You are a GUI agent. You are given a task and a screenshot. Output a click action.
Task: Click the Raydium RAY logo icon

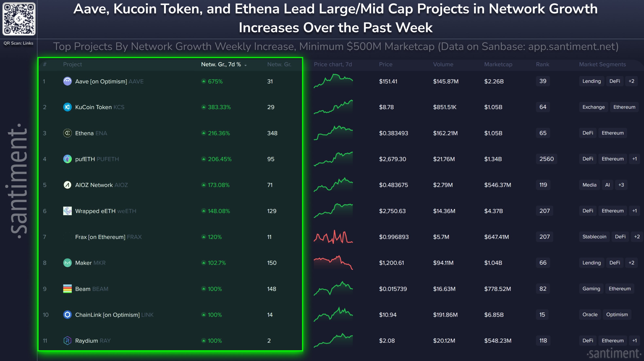click(x=67, y=341)
